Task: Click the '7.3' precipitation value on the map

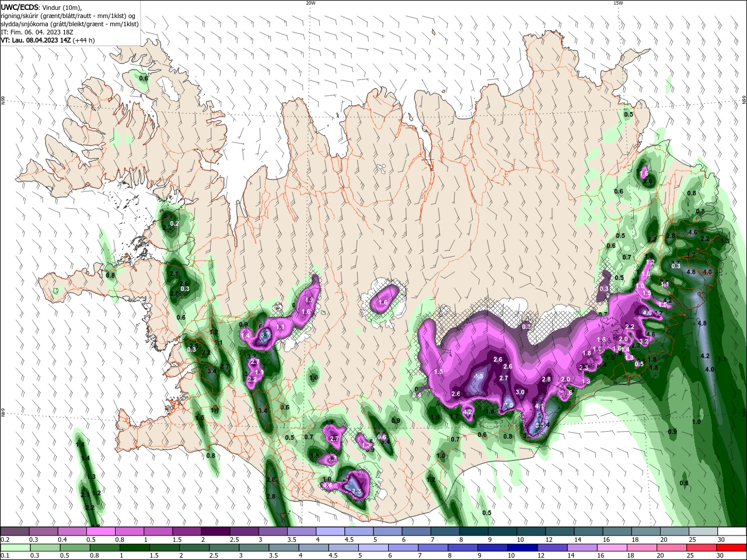Action: pos(357,492)
